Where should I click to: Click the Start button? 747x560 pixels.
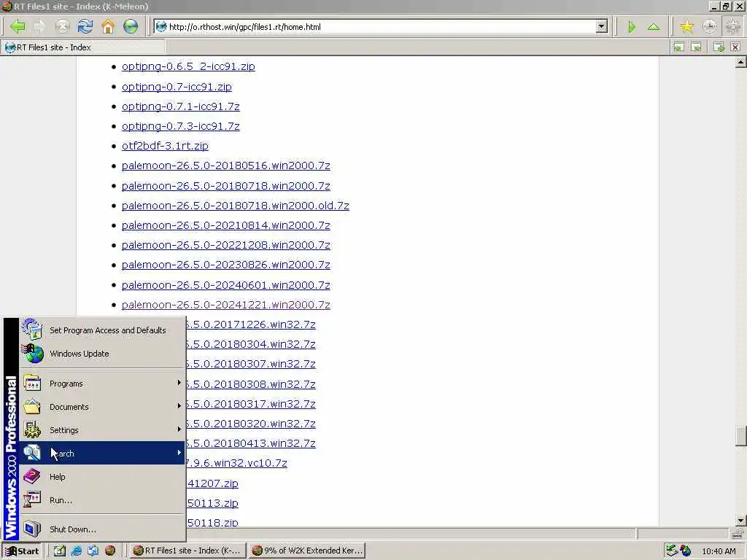point(22,551)
